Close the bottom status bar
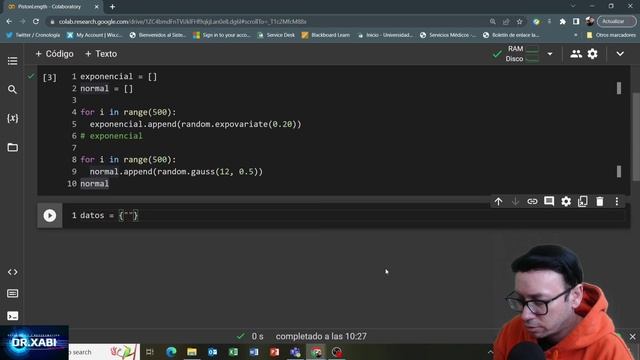Viewport: 640px width, 360px height. (x=632, y=337)
